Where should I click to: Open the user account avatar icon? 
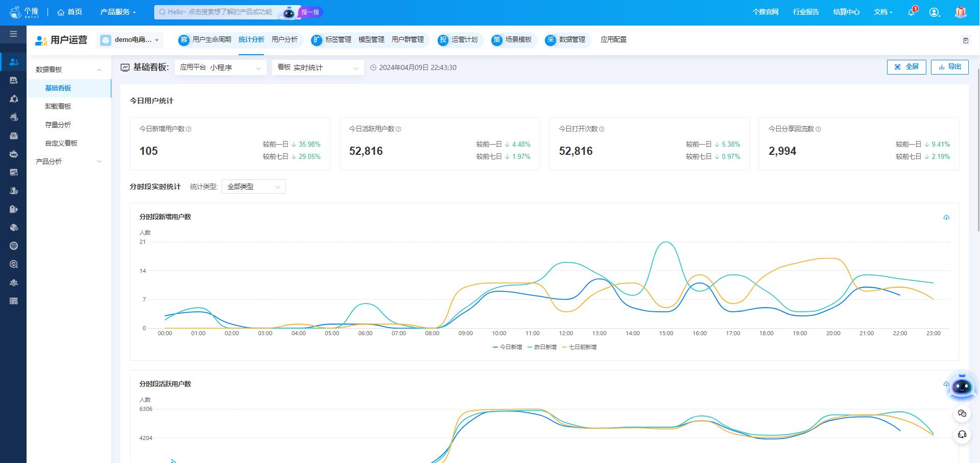pyautogui.click(x=934, y=12)
